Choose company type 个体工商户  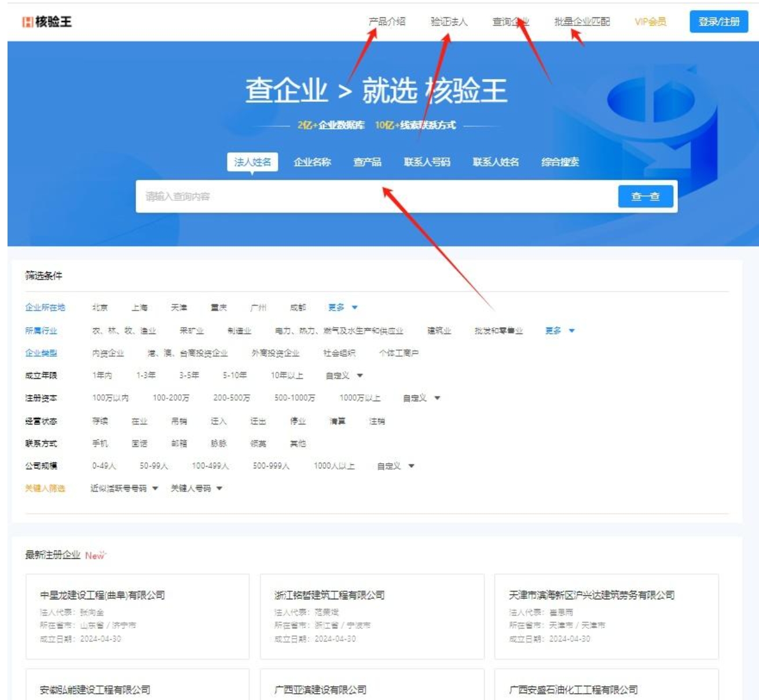point(399,353)
